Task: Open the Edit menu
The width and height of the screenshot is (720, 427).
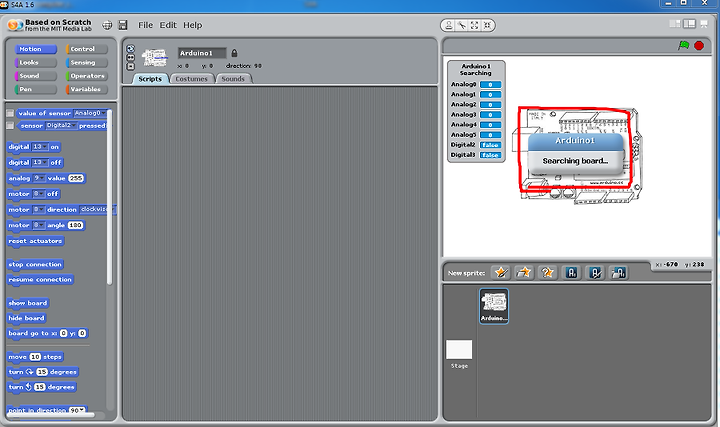Action: click(168, 25)
